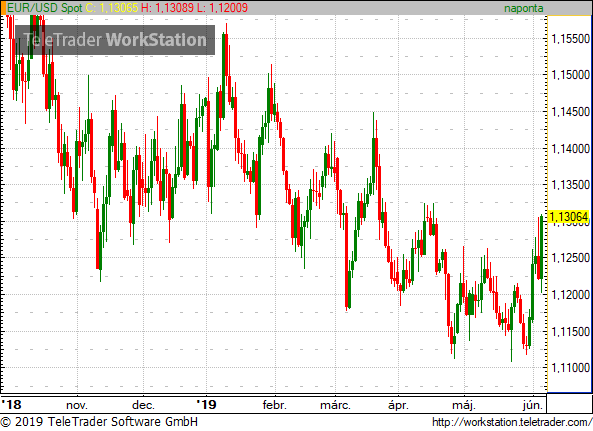The height and width of the screenshot is (431, 593).
Task: Click the yellow current price label 1,13064
Action: (x=568, y=217)
